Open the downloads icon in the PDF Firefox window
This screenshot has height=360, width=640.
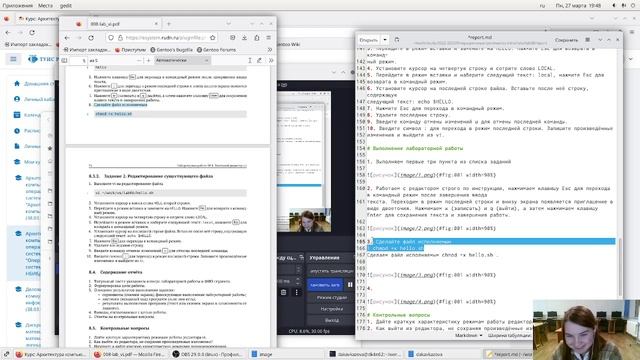pos(244,38)
